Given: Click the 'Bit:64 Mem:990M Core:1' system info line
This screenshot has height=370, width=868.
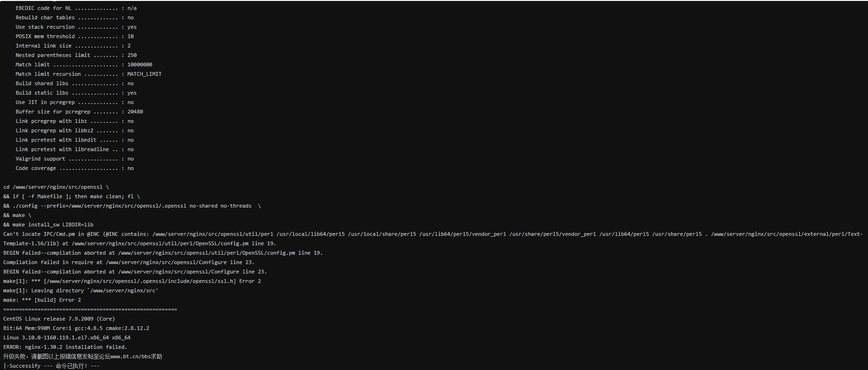Looking at the screenshot, I should 76,328.
